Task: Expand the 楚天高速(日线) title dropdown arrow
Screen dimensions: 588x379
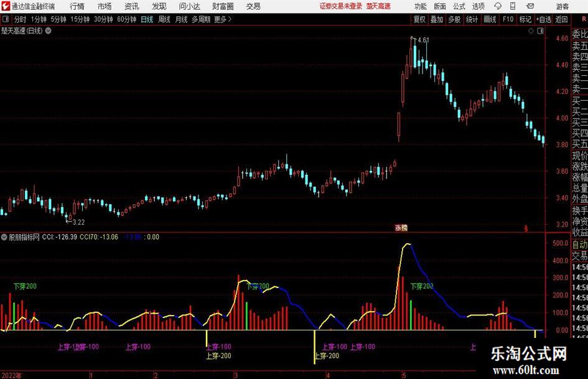Action: (49, 30)
